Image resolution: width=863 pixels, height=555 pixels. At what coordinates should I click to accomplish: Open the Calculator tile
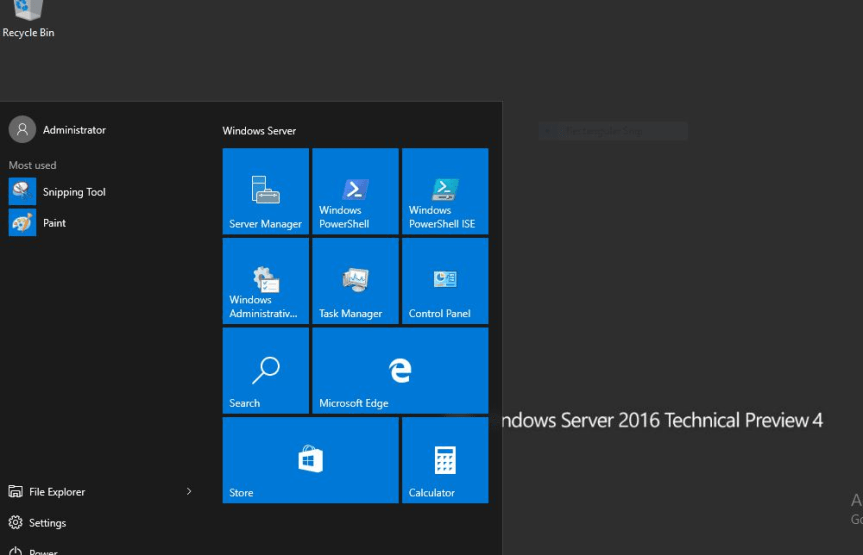[444, 460]
